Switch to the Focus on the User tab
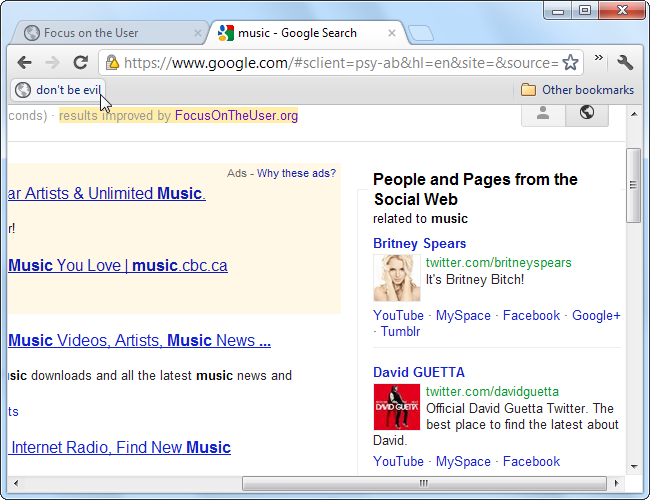This screenshot has width=650, height=500. [110, 33]
